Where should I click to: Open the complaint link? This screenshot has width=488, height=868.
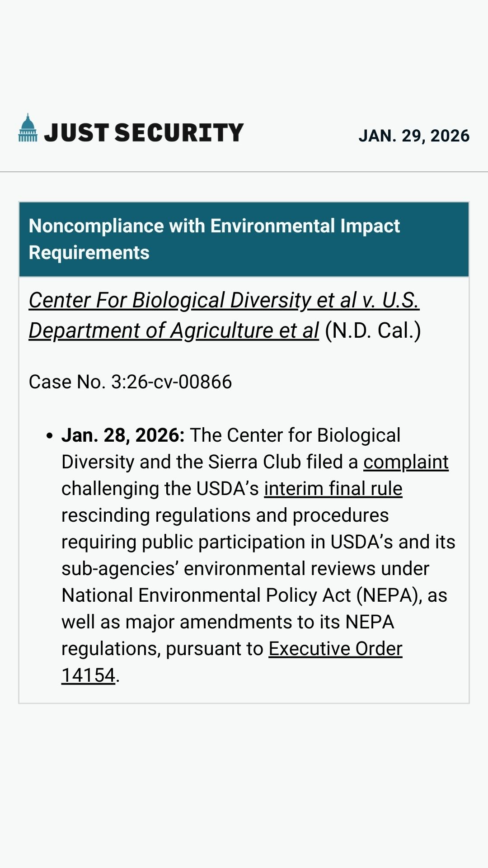click(x=406, y=462)
